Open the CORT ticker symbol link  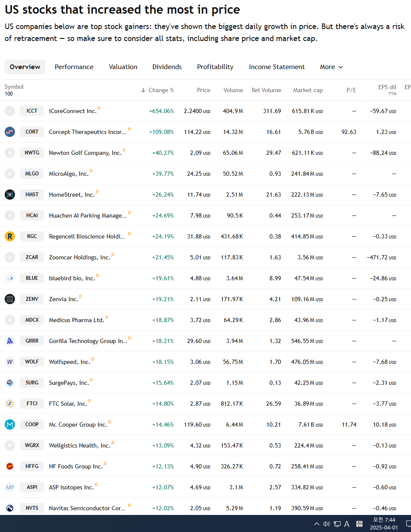click(32, 132)
